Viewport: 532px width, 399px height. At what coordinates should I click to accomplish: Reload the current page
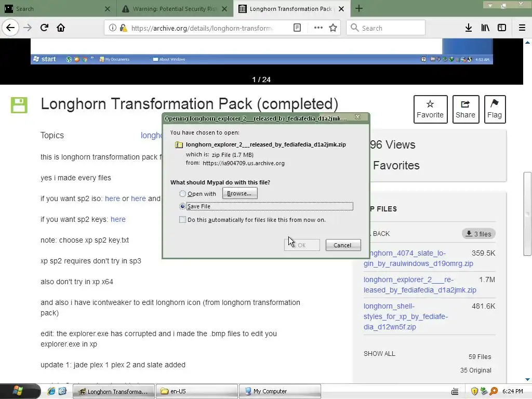pos(45,28)
